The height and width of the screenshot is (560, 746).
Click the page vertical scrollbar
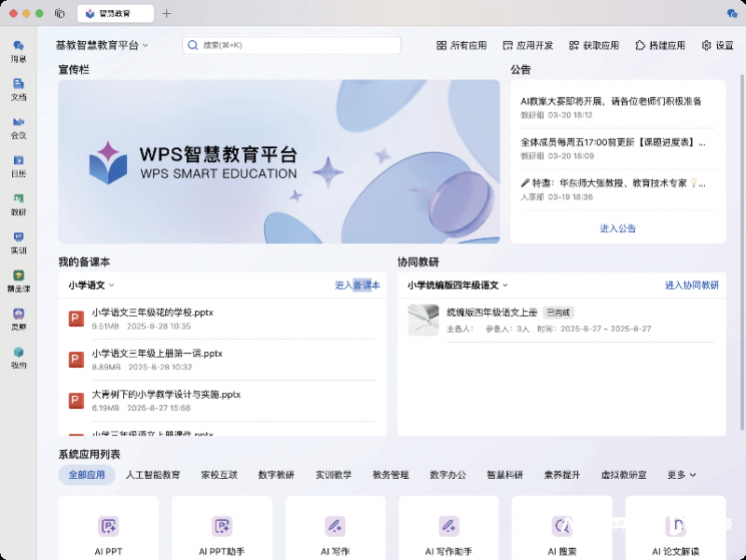(x=741, y=252)
